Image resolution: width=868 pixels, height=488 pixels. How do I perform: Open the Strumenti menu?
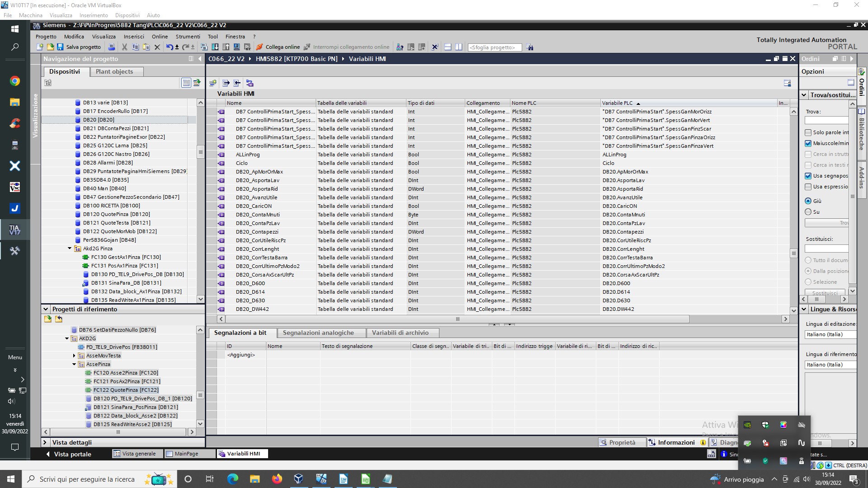[188, 37]
